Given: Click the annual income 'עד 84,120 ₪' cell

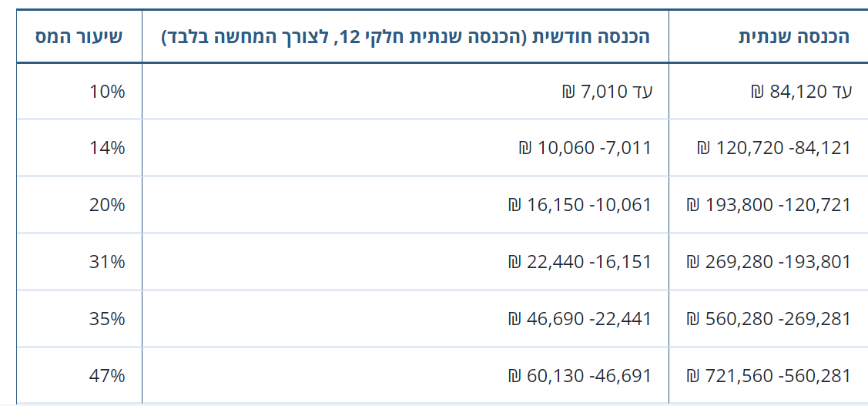Looking at the screenshot, I should [x=801, y=92].
